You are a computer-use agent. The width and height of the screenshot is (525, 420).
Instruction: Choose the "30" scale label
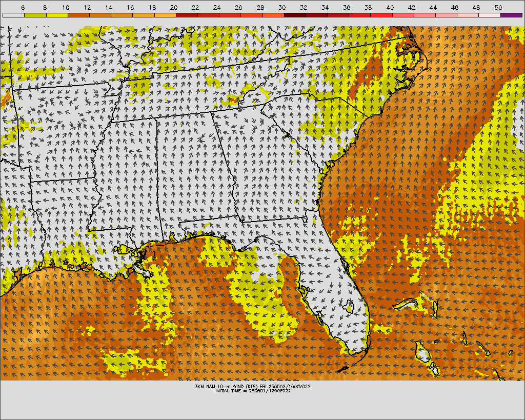pos(282,7)
